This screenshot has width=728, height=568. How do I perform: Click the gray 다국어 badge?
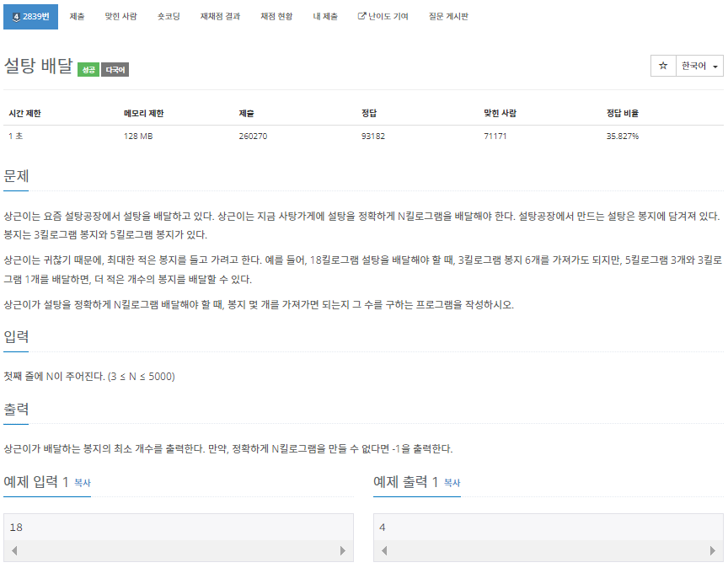pos(115,70)
